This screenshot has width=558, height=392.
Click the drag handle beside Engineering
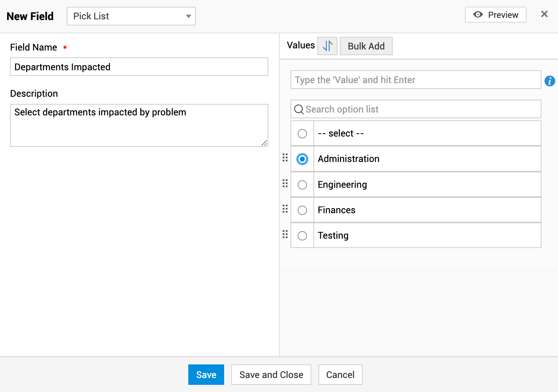click(x=285, y=183)
